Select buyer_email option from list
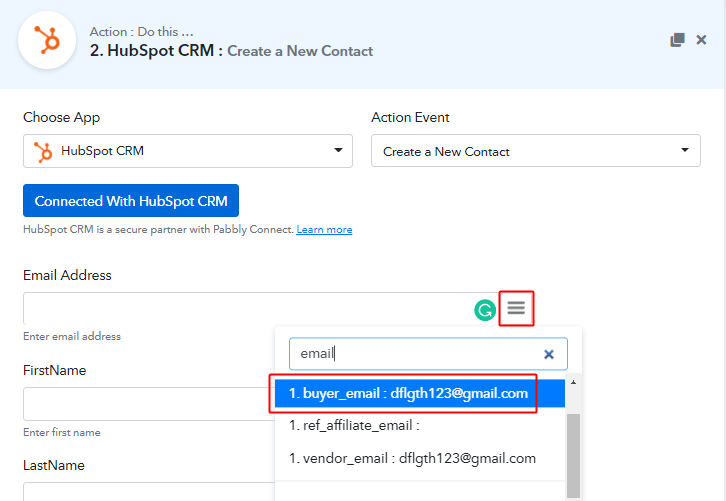This screenshot has width=726, height=501. (419, 393)
